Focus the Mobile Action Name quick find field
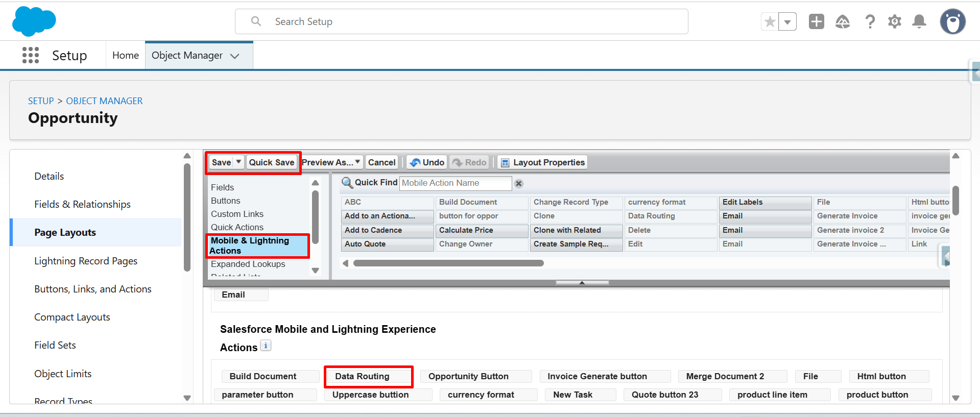The height and width of the screenshot is (417, 980). pos(456,183)
